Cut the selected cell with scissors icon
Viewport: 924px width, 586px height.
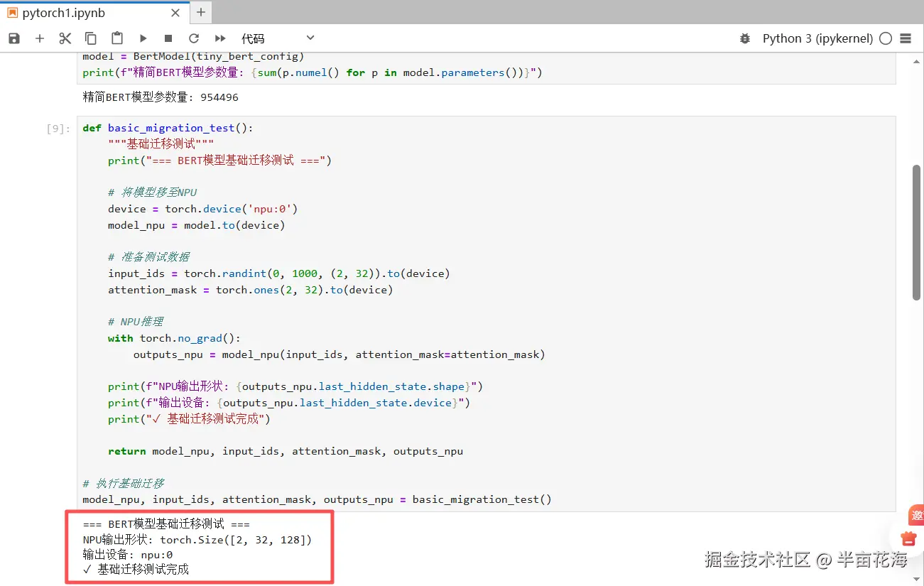[x=65, y=38]
